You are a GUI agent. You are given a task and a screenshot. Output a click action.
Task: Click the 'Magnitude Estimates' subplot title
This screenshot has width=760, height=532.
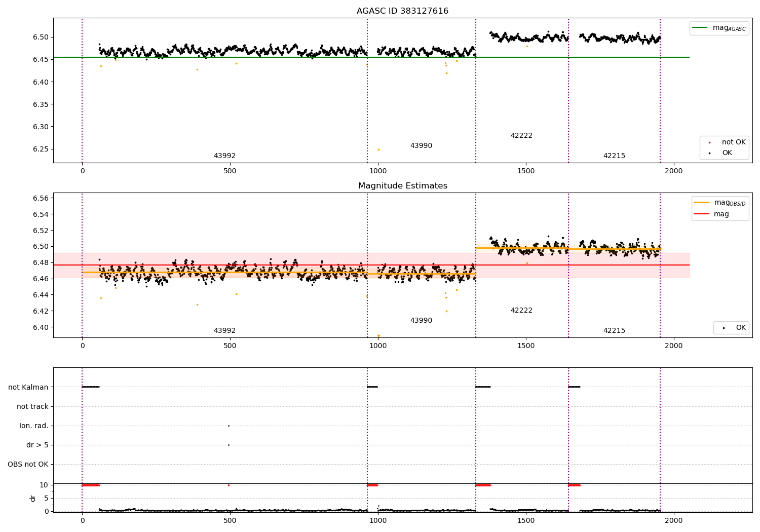click(402, 186)
